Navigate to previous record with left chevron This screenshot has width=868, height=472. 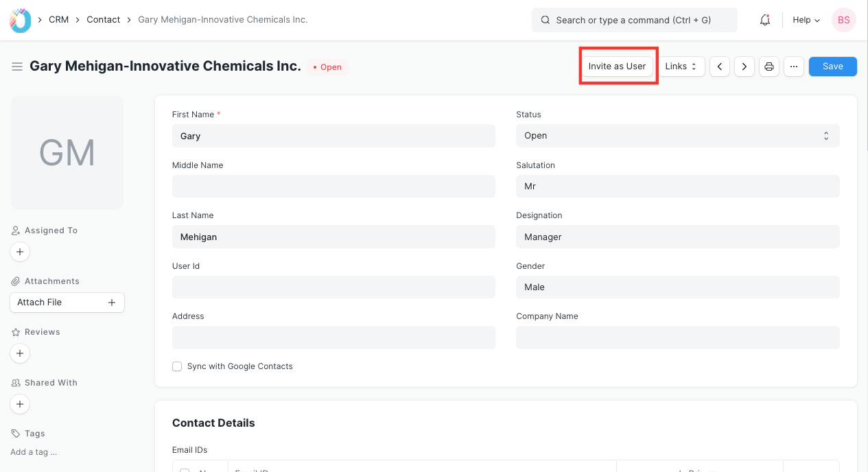[719, 66]
